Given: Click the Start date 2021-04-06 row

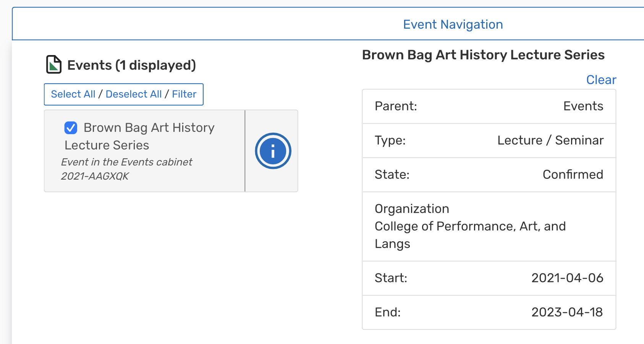Looking at the screenshot, I should [x=489, y=278].
